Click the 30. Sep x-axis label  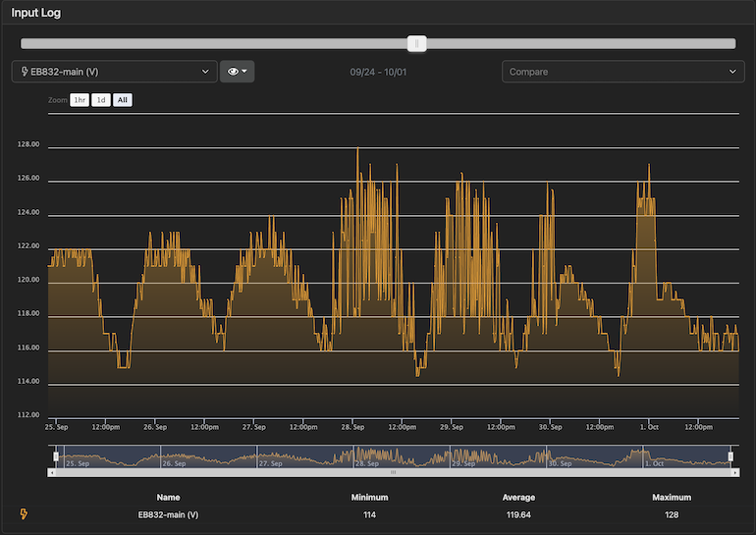tap(550, 427)
